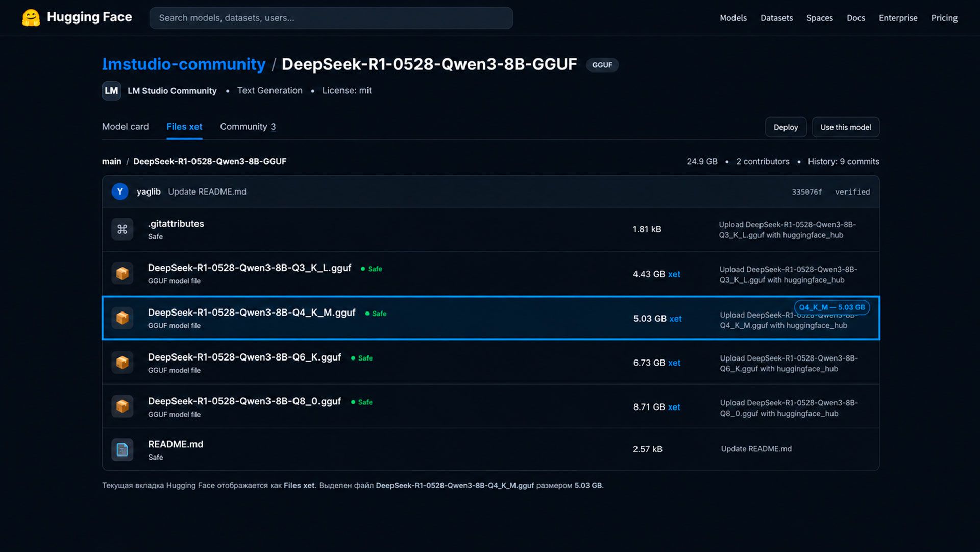The image size is (980, 552).
Task: Click the .gitattributes file icon
Action: (x=122, y=229)
